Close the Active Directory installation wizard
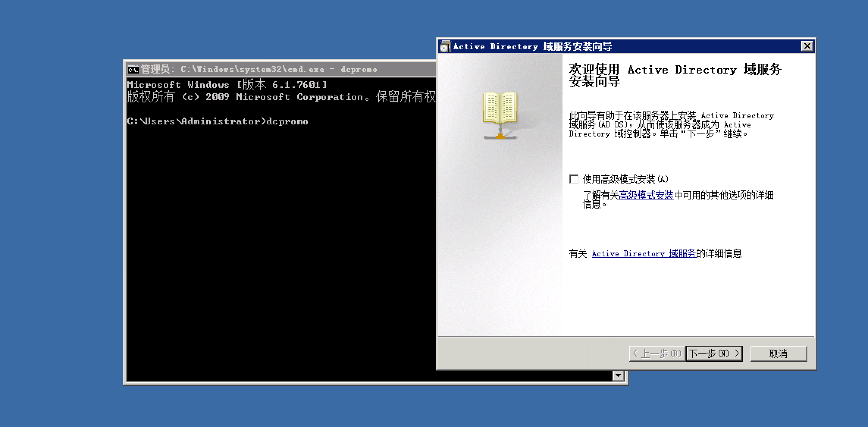This screenshot has height=427, width=868. pos(807,46)
